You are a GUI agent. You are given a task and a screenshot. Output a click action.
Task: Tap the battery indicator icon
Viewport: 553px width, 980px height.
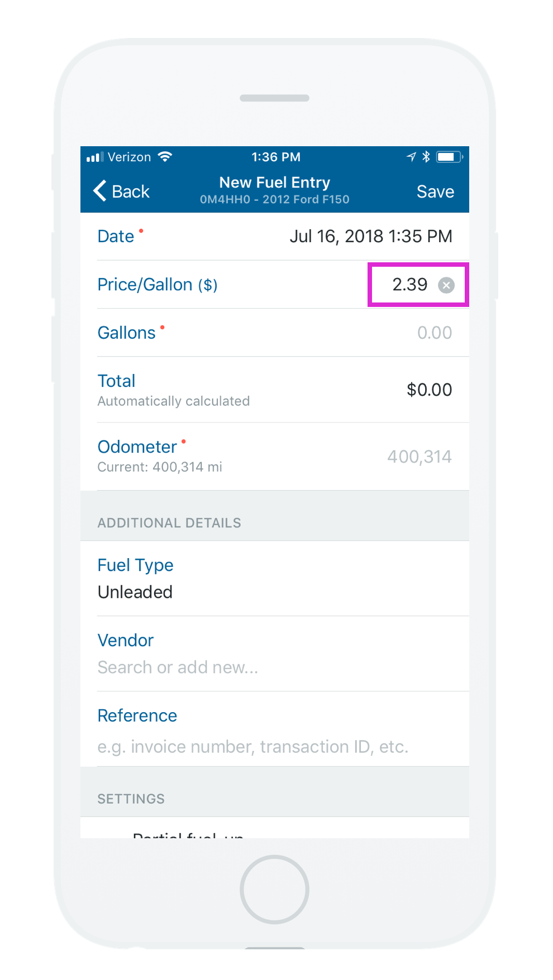(449, 157)
